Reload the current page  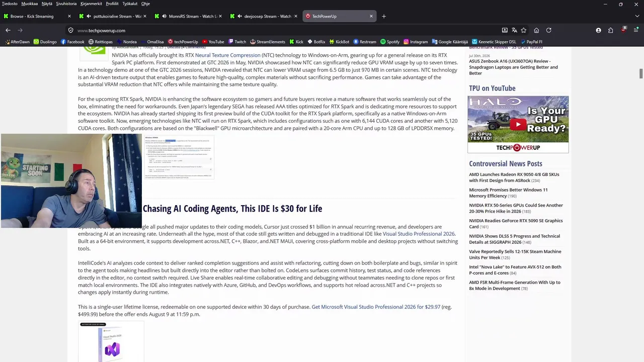tap(549, 30)
